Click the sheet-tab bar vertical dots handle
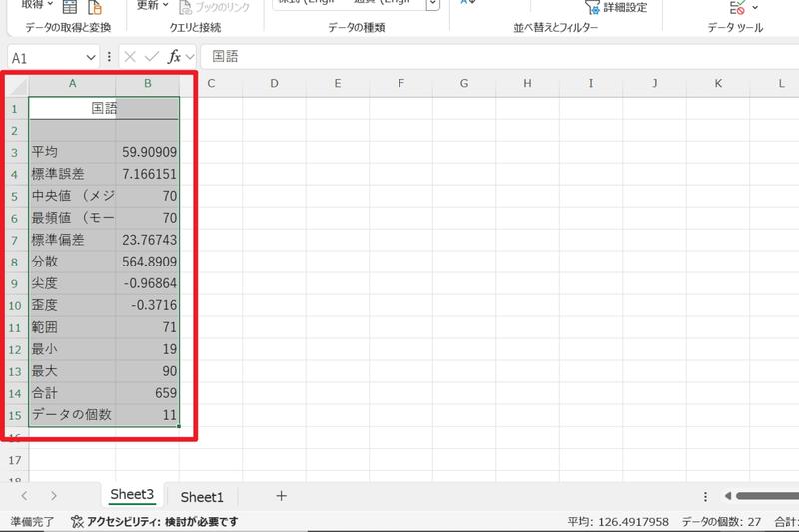Viewport: 799px width, 532px height. [705, 496]
